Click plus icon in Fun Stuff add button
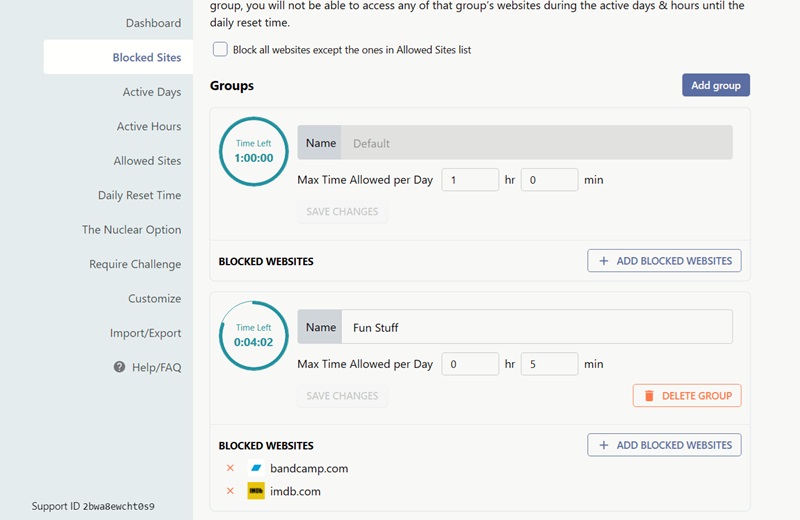Image resolution: width=800 pixels, height=520 pixels. tap(604, 445)
